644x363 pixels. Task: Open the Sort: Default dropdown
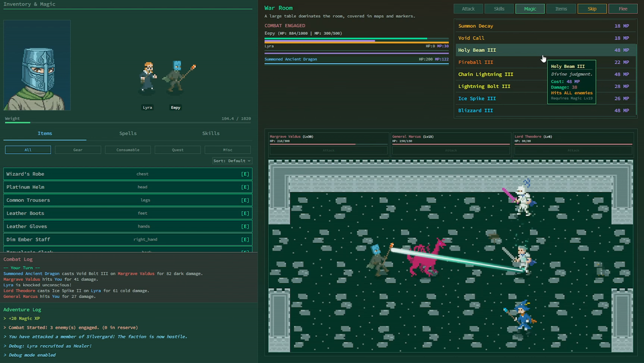232,161
